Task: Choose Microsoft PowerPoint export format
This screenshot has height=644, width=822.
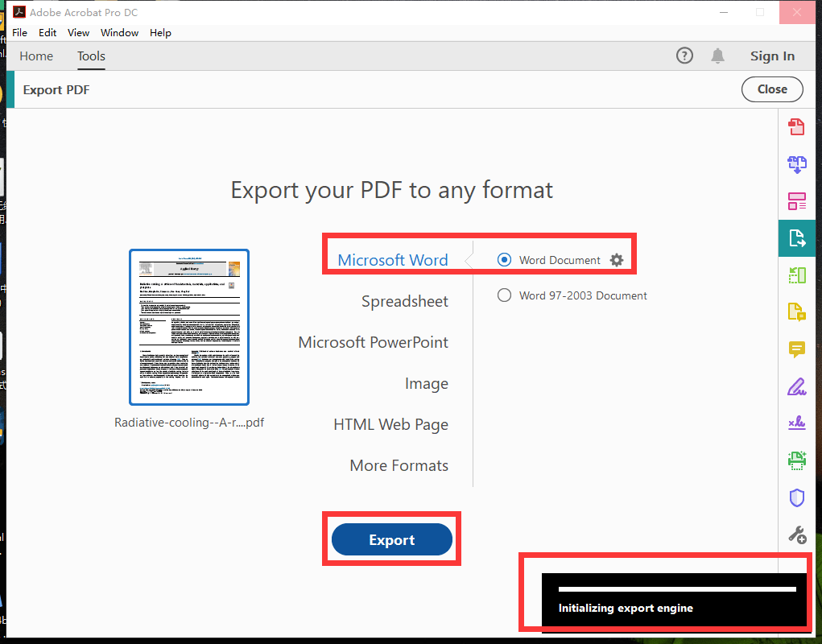Action: pyautogui.click(x=374, y=342)
